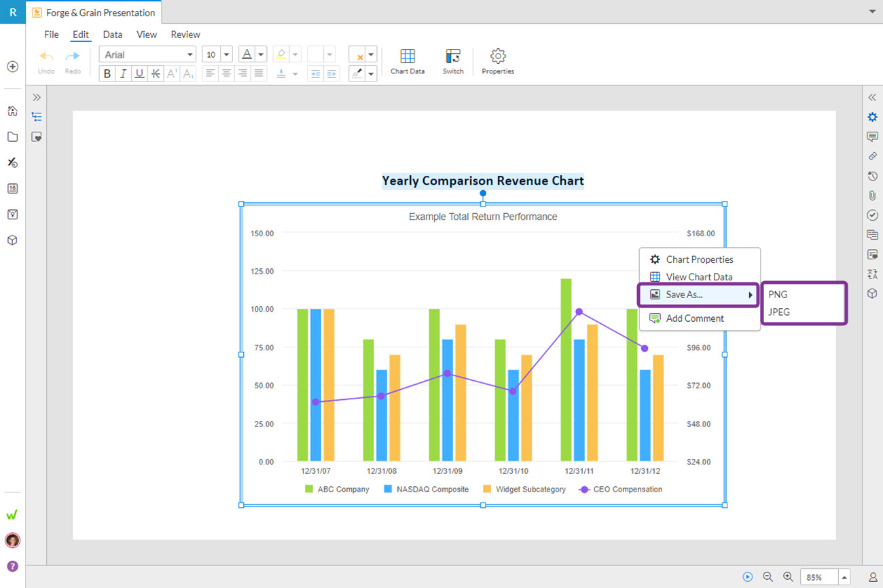The height and width of the screenshot is (588, 883).
Task: Open Properties using the gear toolbar icon
Action: click(497, 61)
